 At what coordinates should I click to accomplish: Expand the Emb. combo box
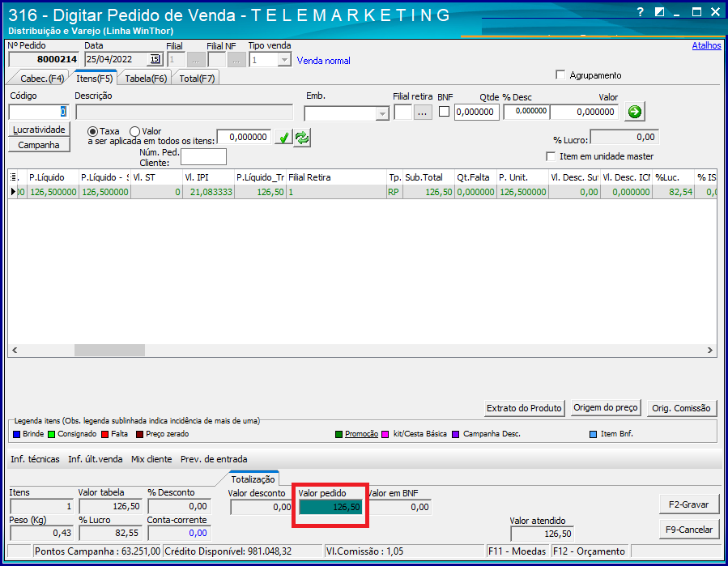tap(382, 113)
